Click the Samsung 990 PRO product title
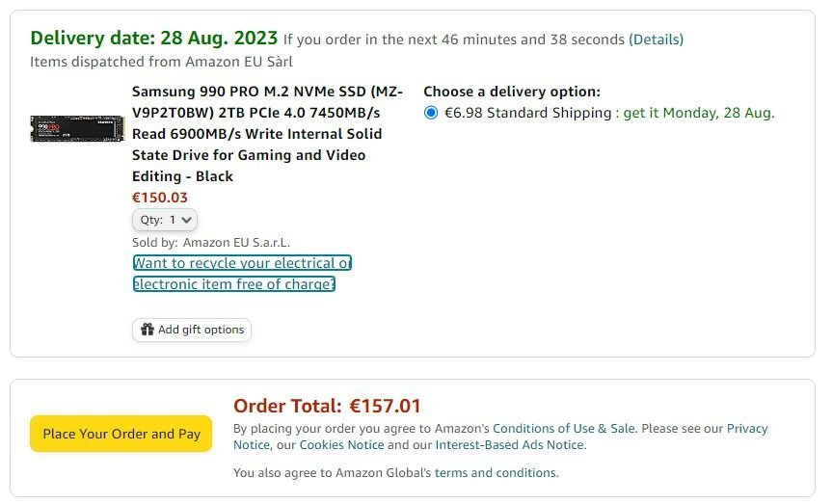 point(267,134)
